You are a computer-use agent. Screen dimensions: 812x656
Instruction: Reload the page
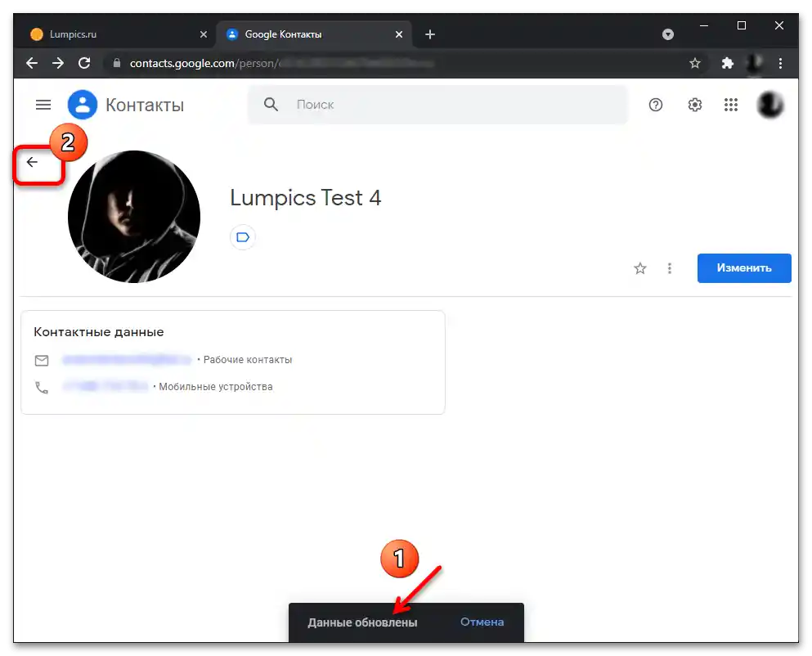click(84, 63)
